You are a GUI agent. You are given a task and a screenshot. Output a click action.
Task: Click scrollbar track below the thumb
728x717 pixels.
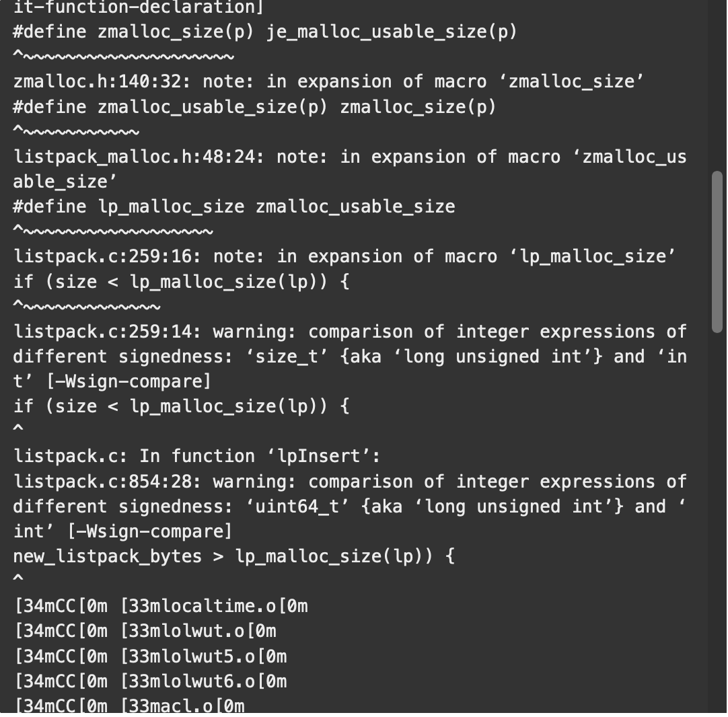717,523
